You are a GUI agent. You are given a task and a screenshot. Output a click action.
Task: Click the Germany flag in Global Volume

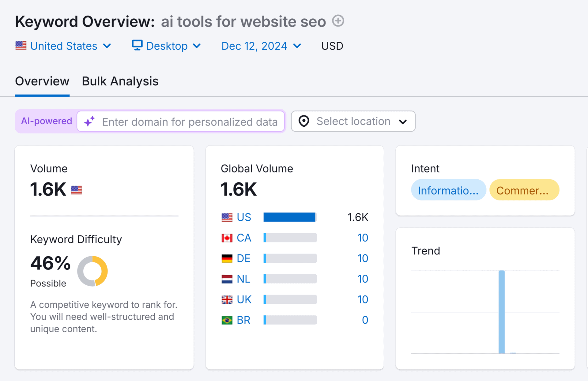point(227,258)
